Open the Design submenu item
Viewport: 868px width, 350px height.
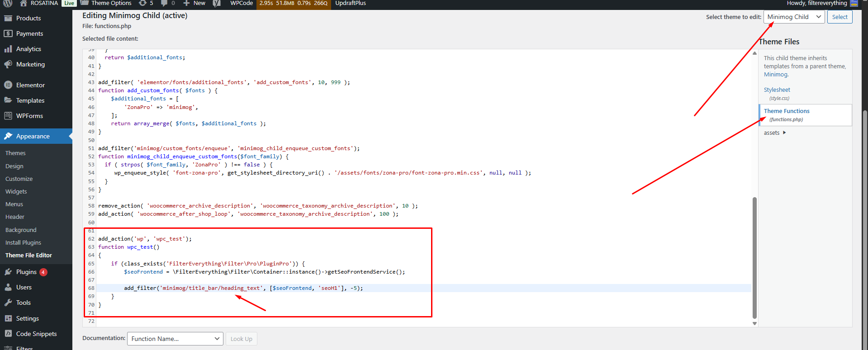[x=14, y=166]
